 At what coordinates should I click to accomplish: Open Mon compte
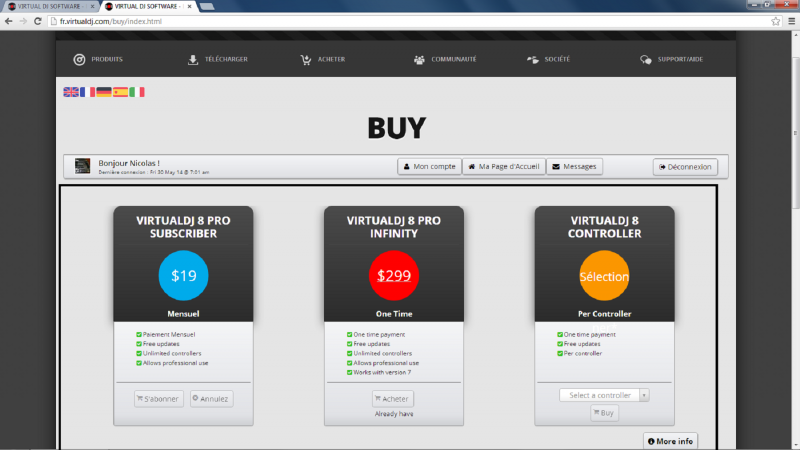(x=429, y=166)
